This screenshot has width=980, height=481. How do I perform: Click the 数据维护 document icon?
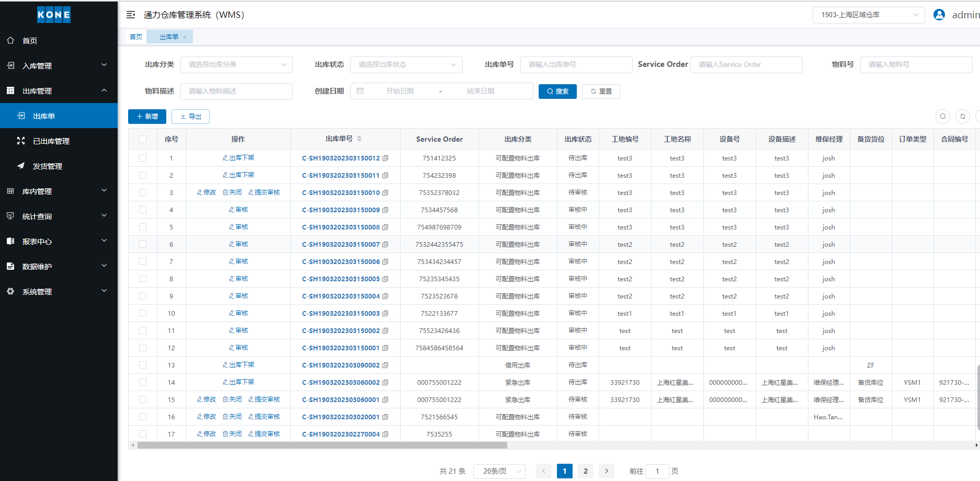pos(10,266)
